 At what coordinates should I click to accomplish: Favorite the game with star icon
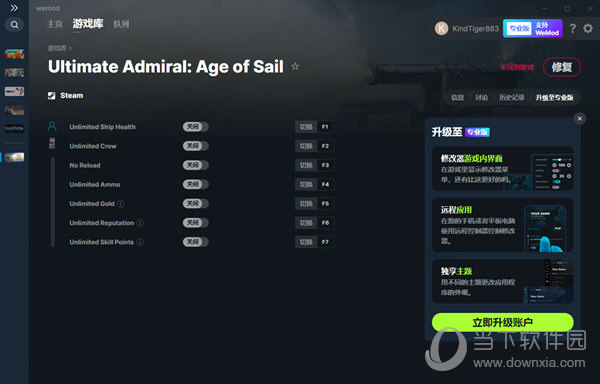click(295, 67)
